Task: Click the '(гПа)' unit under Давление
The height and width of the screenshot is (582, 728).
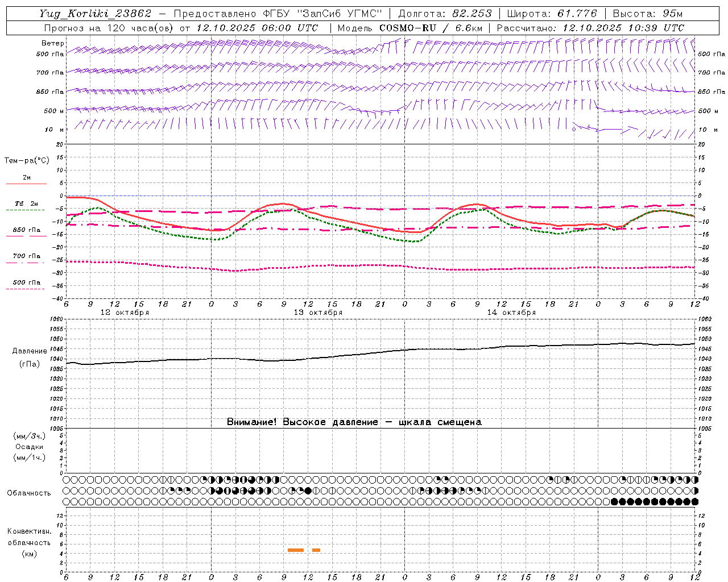Action: (30, 364)
